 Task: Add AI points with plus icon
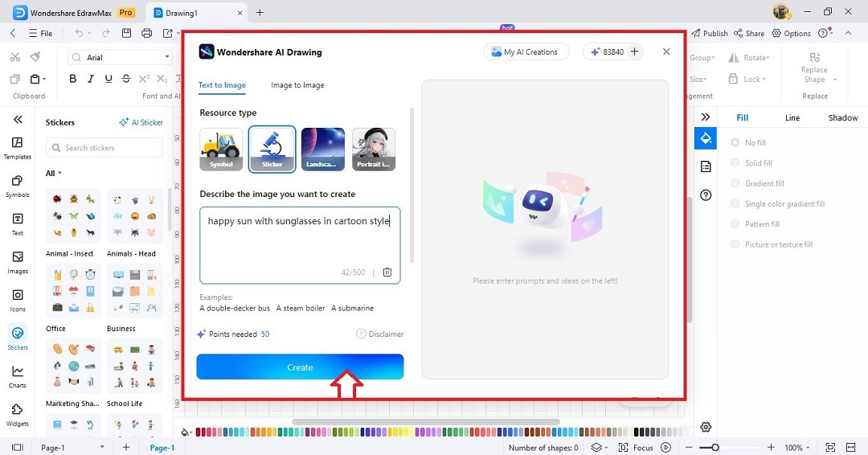[634, 51]
